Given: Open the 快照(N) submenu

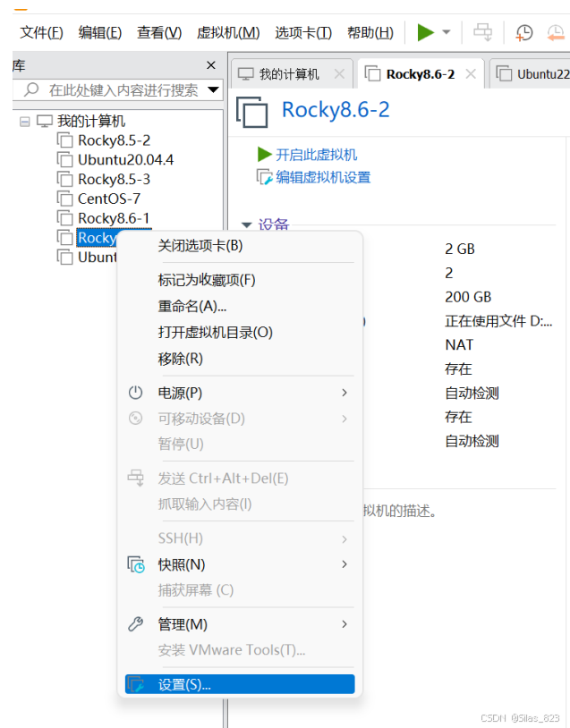Looking at the screenshot, I should [240, 564].
